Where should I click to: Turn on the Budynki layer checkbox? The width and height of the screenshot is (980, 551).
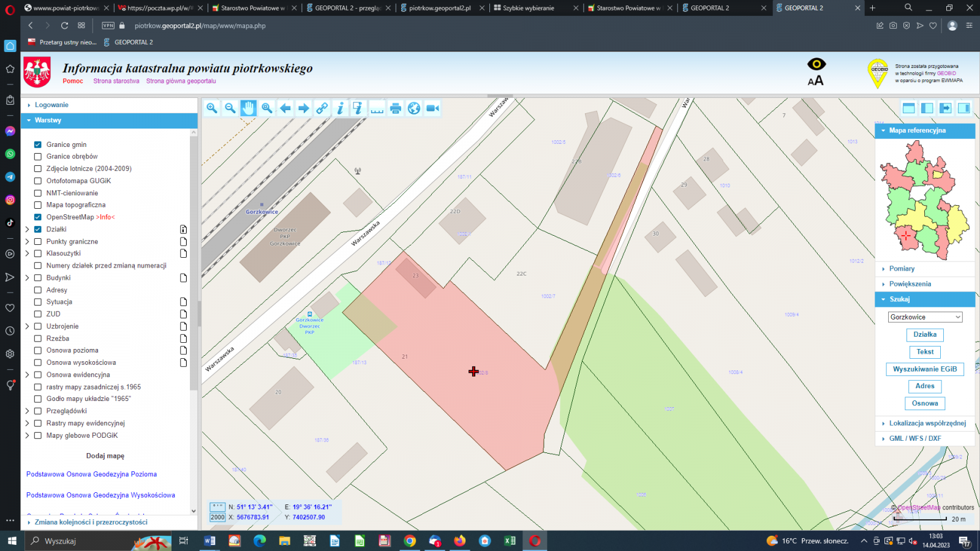38,278
